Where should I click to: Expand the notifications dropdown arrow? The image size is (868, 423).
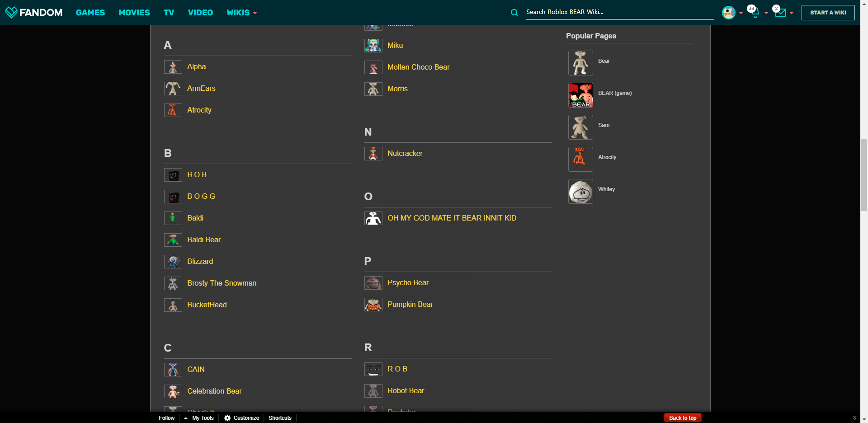click(766, 13)
